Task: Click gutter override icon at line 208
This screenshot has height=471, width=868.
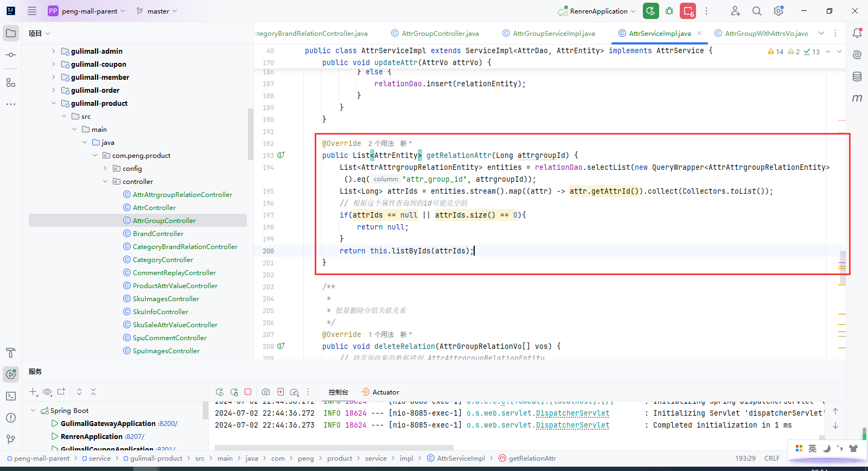Action: pyautogui.click(x=281, y=346)
